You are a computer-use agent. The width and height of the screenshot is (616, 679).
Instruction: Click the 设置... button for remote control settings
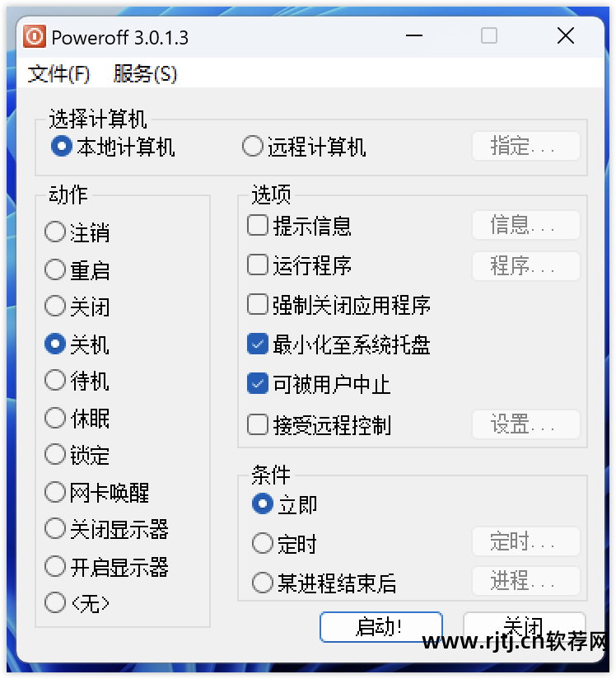click(525, 424)
